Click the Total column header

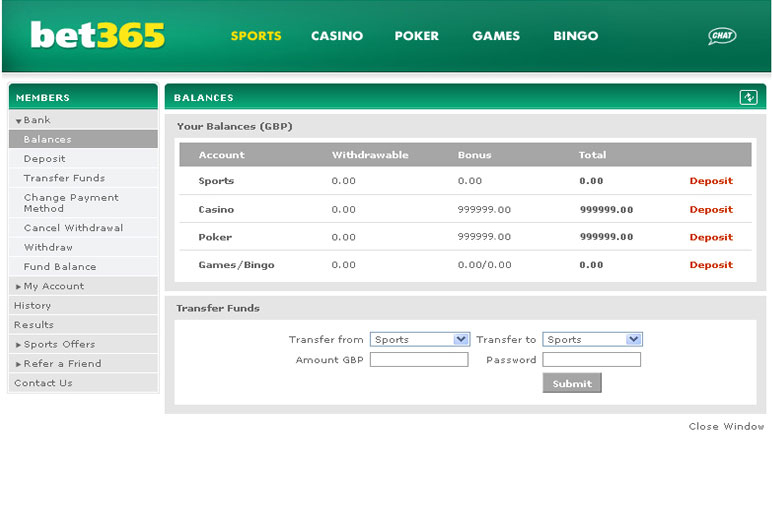[592, 155]
